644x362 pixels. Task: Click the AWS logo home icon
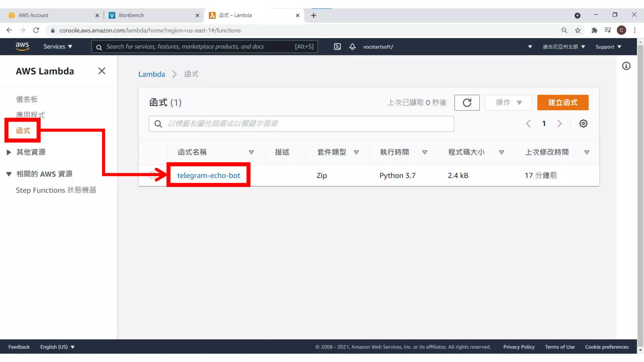22,46
